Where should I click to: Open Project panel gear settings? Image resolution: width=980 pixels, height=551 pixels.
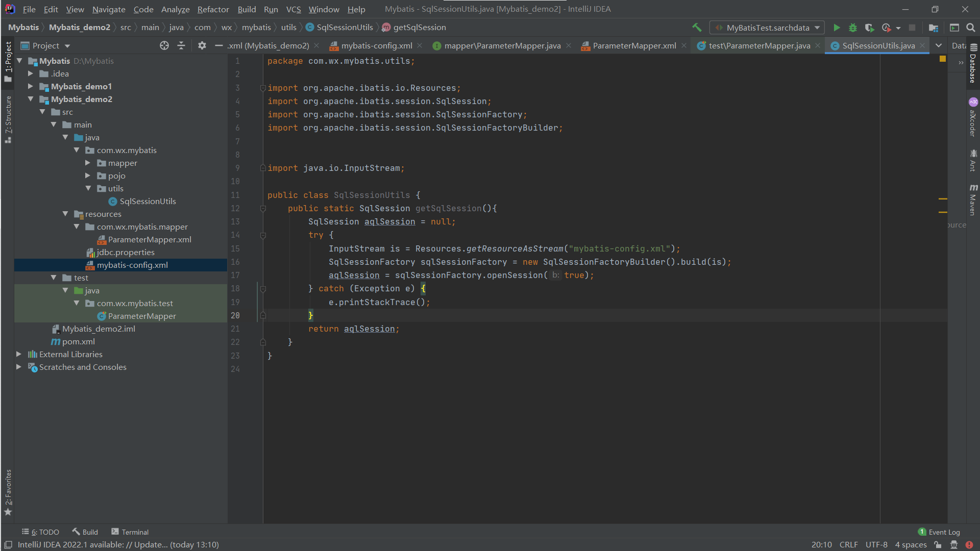click(202, 46)
